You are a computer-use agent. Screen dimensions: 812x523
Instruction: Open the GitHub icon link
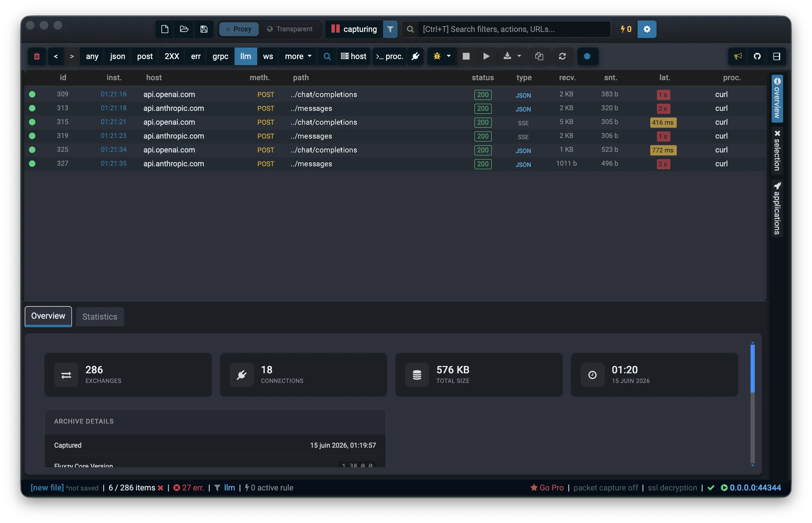tap(757, 56)
